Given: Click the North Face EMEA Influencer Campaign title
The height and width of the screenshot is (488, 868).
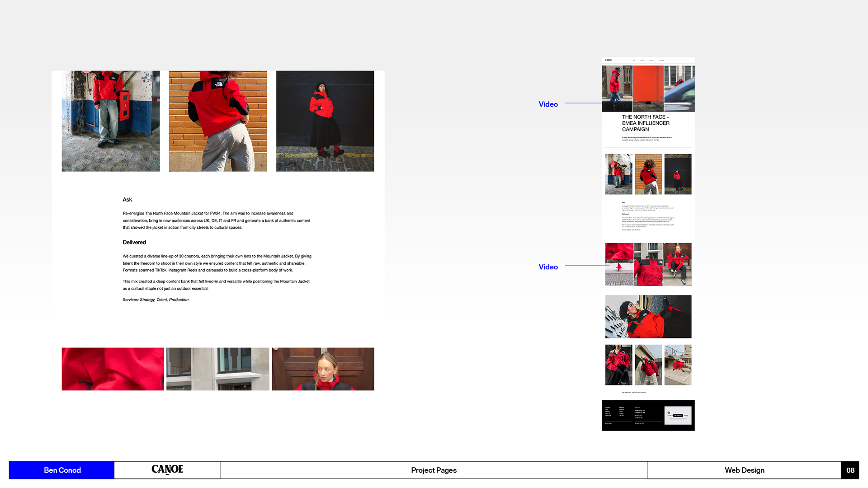Looking at the screenshot, I should tap(646, 123).
